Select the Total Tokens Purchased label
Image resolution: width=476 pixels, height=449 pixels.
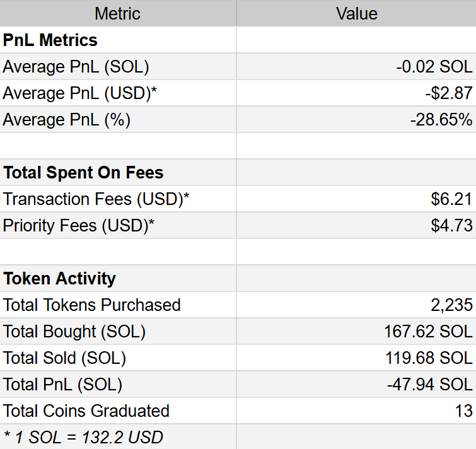91,305
